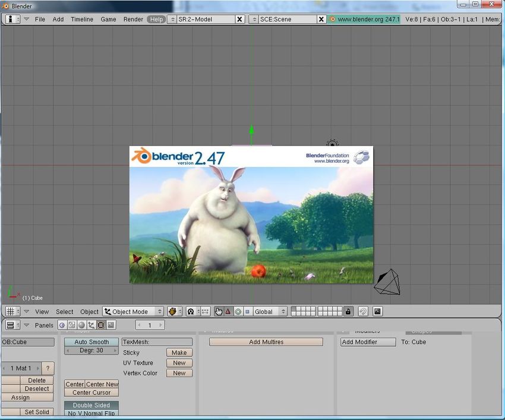505x420 pixels.
Task: Delete the SCE:Scene scene with X
Action: tap(321, 20)
